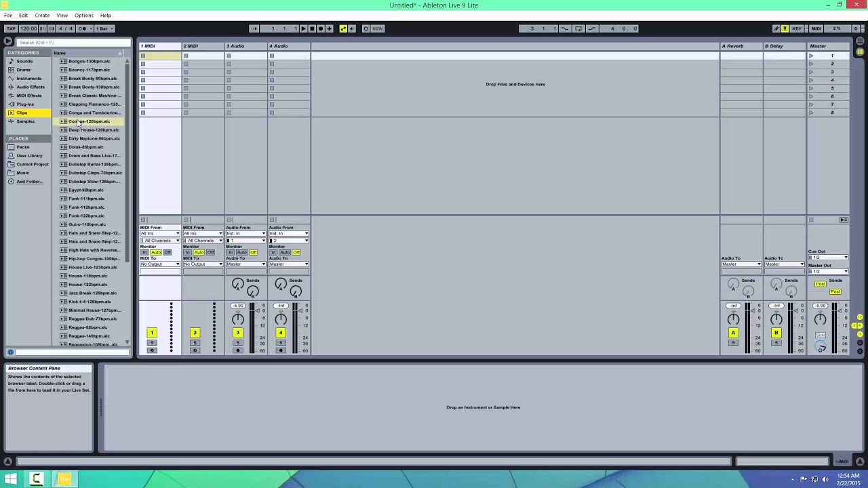Open the File menu
The image size is (868, 488).
[x=8, y=15]
